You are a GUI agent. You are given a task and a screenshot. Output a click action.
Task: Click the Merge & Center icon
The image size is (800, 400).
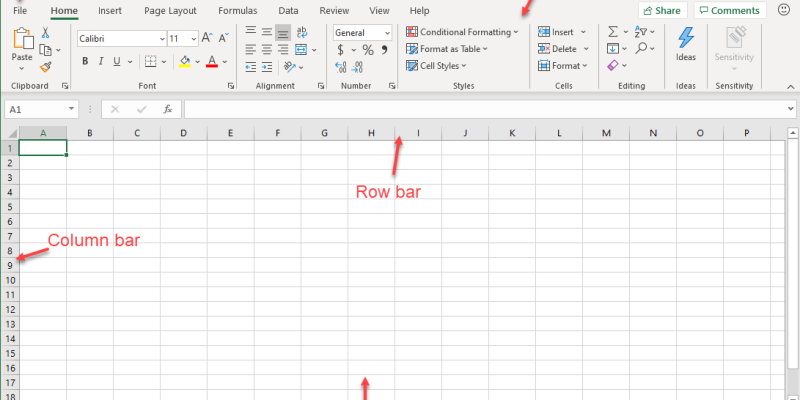(x=301, y=49)
